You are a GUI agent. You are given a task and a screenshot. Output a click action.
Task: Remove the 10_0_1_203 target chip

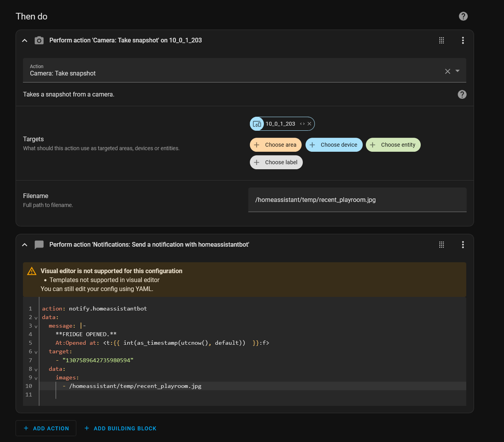coord(309,124)
